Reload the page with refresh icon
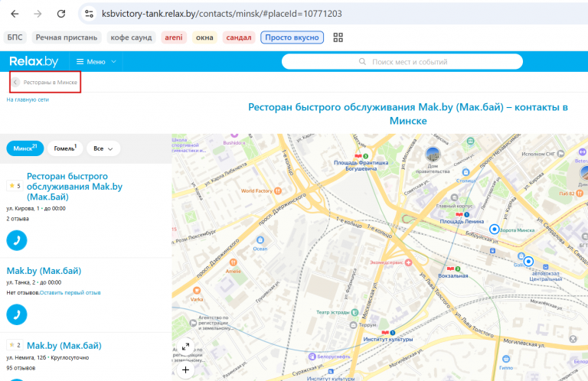This screenshot has height=381, width=588. 61,14
